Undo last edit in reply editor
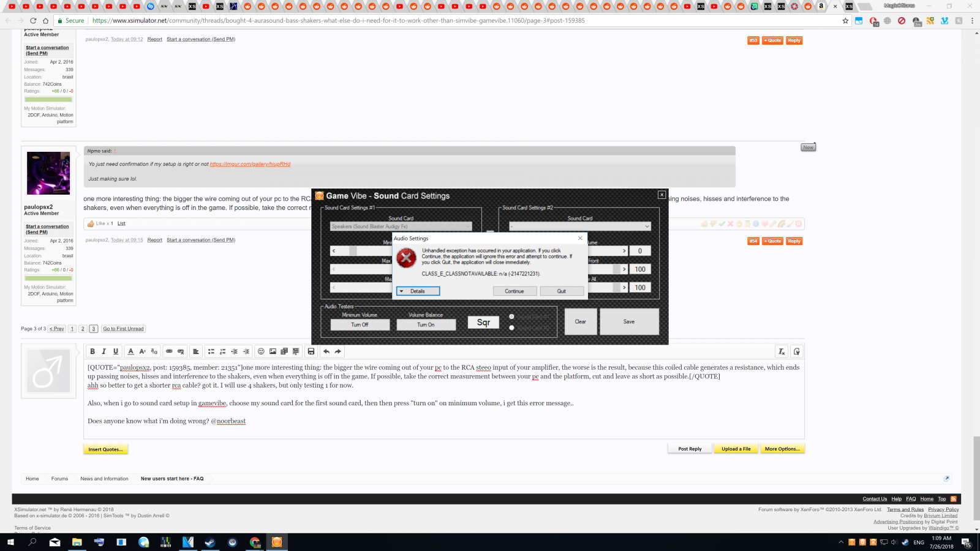Image resolution: width=980 pixels, height=551 pixels. tap(326, 351)
